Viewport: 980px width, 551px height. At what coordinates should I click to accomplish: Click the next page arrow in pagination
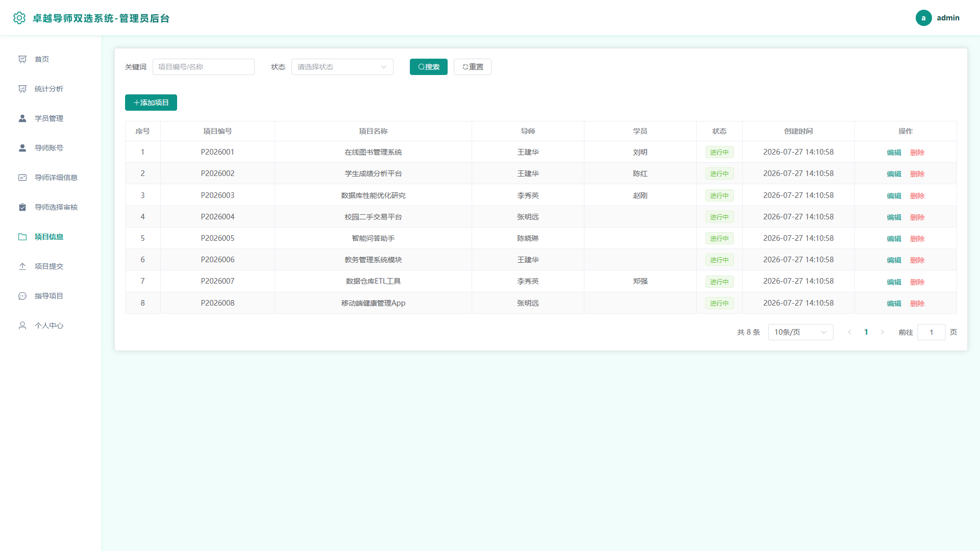point(883,332)
